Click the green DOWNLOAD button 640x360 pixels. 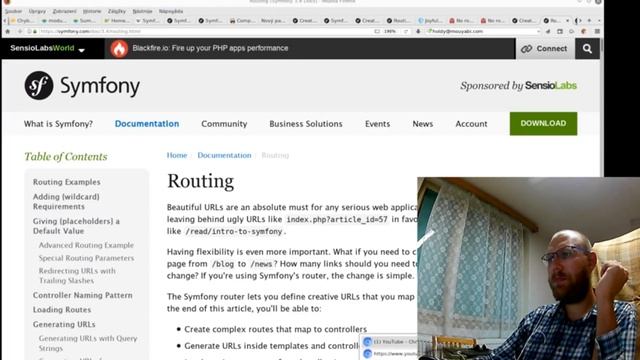click(x=543, y=124)
